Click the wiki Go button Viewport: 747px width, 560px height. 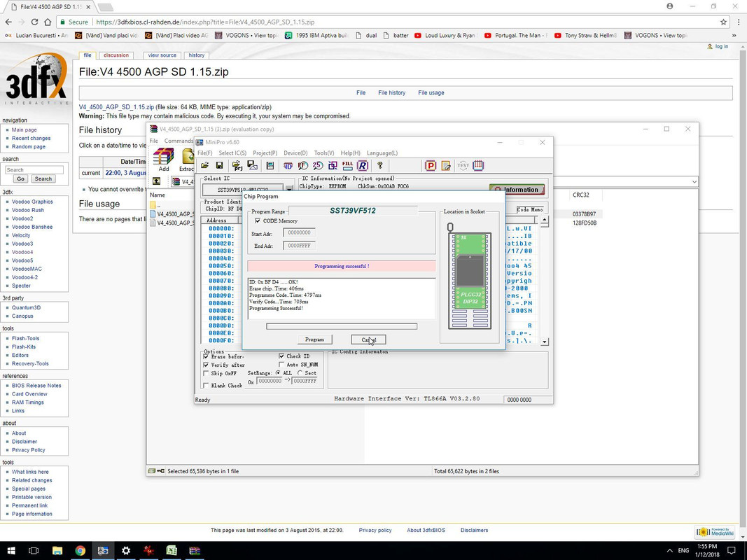pyautogui.click(x=20, y=179)
